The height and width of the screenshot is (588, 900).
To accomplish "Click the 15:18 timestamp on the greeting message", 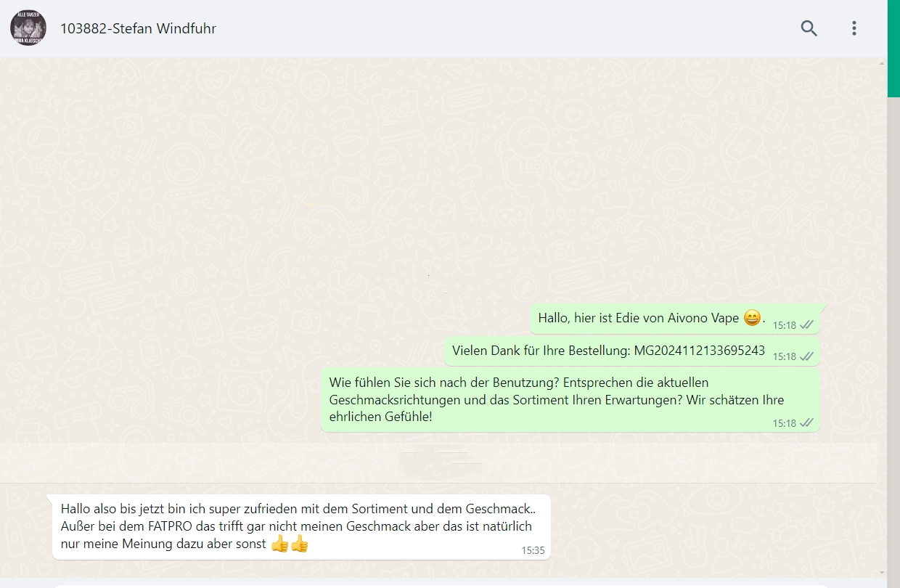I will (x=784, y=325).
